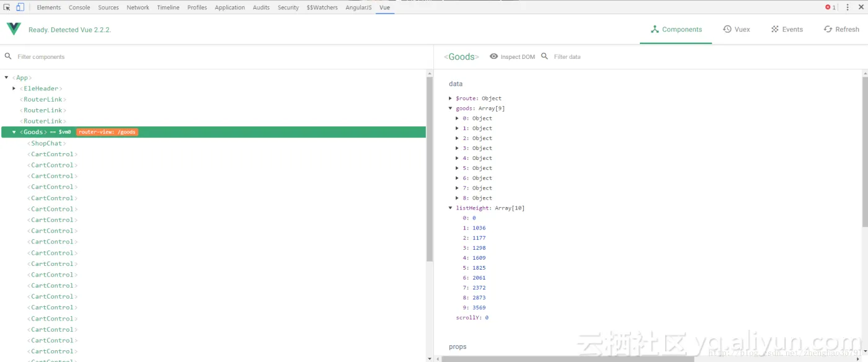Open the $$Watchers tab
This screenshot has height=362, width=868.
coord(322,7)
